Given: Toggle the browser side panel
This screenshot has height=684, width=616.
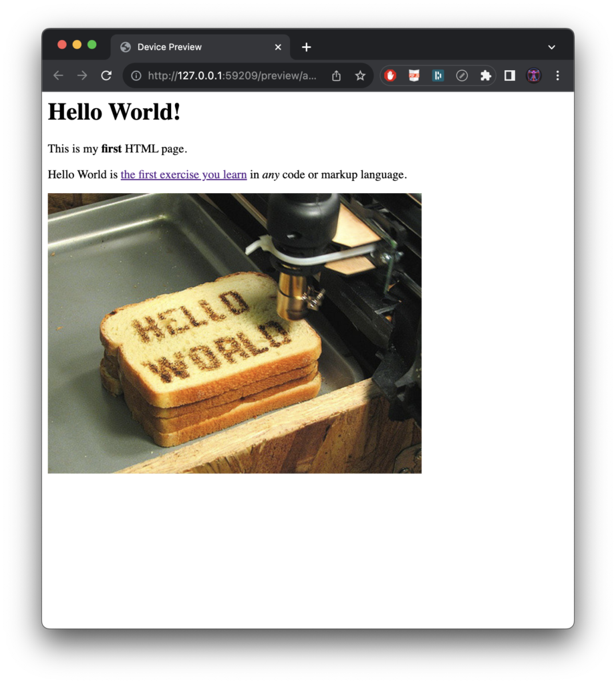Looking at the screenshot, I should pos(510,75).
